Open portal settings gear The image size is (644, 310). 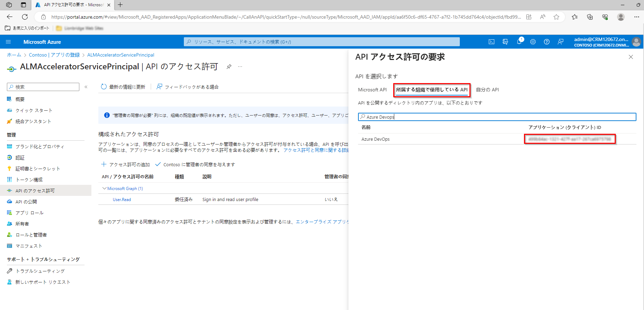click(x=533, y=42)
